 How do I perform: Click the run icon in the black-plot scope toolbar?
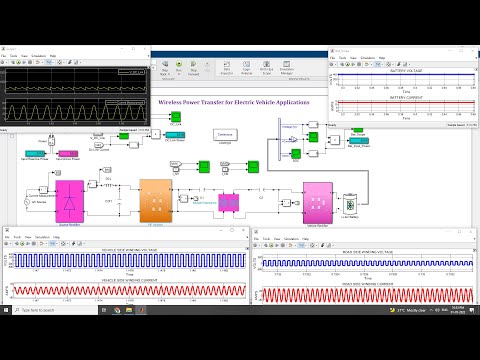pos(19,62)
